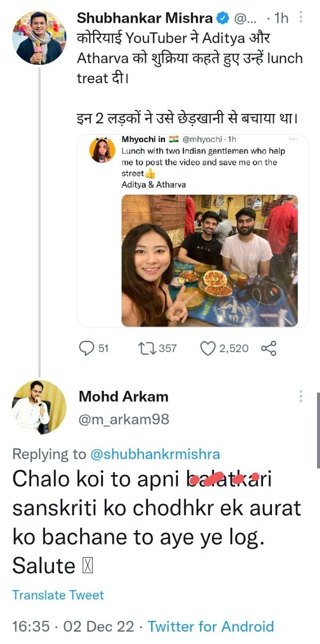320x644 pixels.
Task: View Mohd Arkam's profile picture
Action: (x=39, y=407)
